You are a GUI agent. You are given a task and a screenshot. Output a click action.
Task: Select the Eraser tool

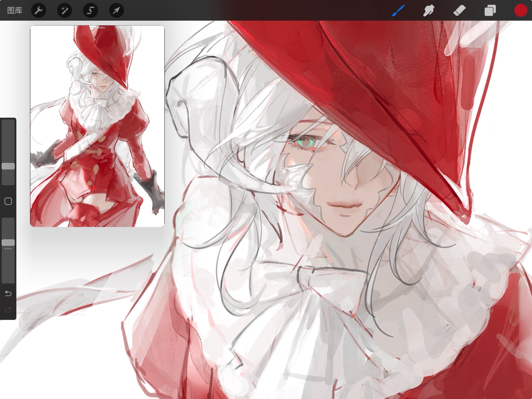point(459,11)
